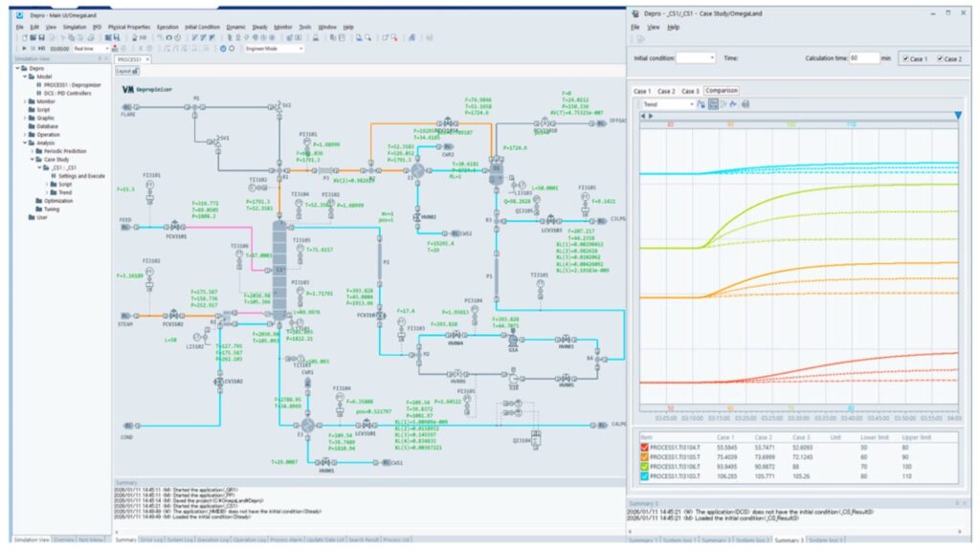Switch to the Case 2 tab
Viewport: 980px width, 551px height.
click(666, 91)
